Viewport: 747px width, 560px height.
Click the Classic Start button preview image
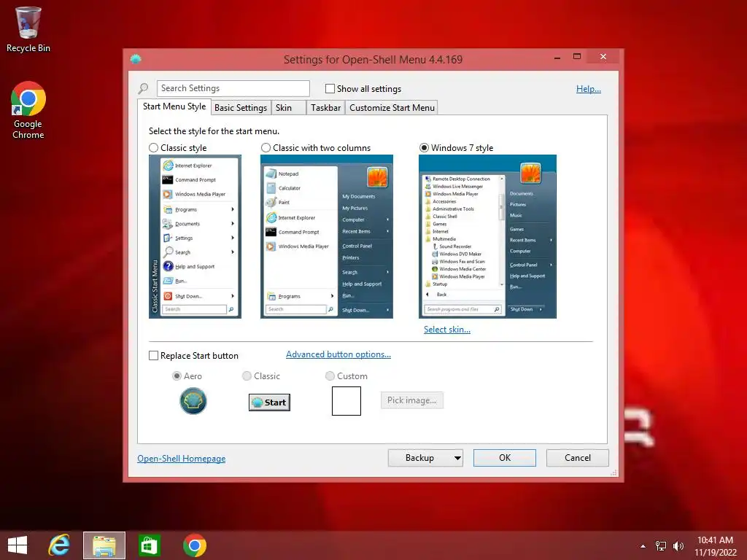(269, 402)
